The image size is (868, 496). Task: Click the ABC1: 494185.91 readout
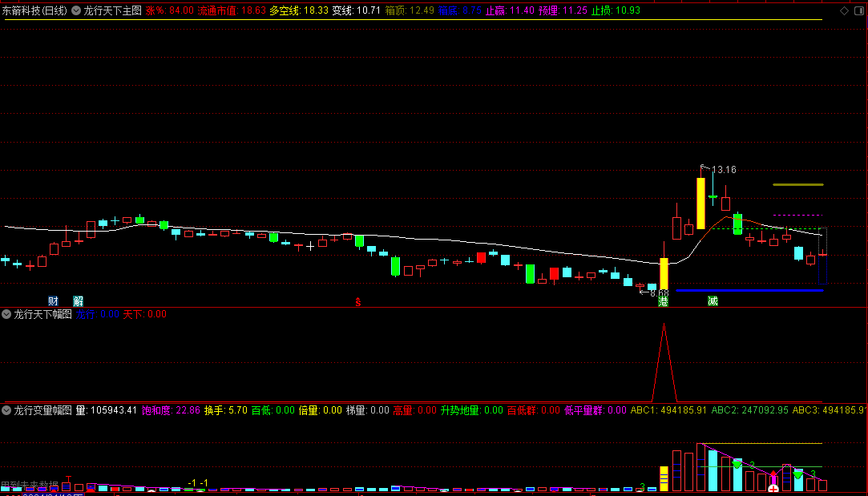pyautogui.click(x=668, y=410)
